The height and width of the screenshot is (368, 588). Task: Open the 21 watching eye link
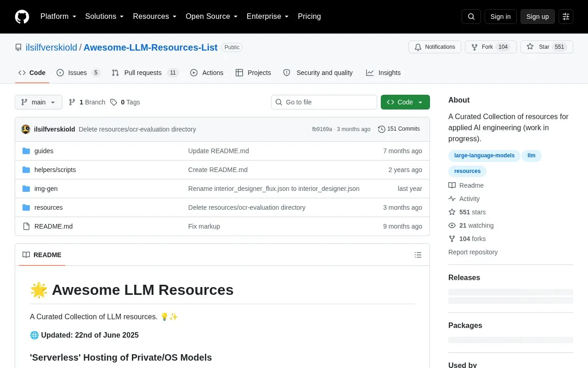pyautogui.click(x=471, y=225)
